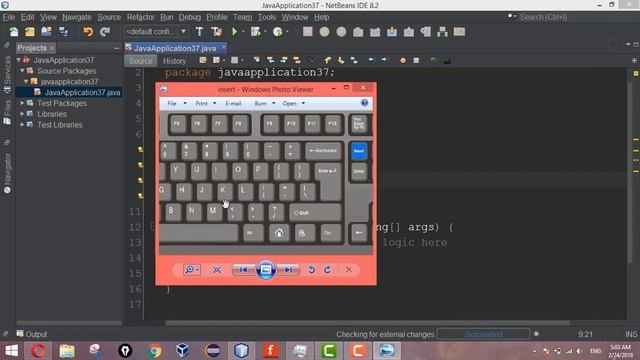Click the Actual Size icon
640x360 pixels.
pos(217,270)
